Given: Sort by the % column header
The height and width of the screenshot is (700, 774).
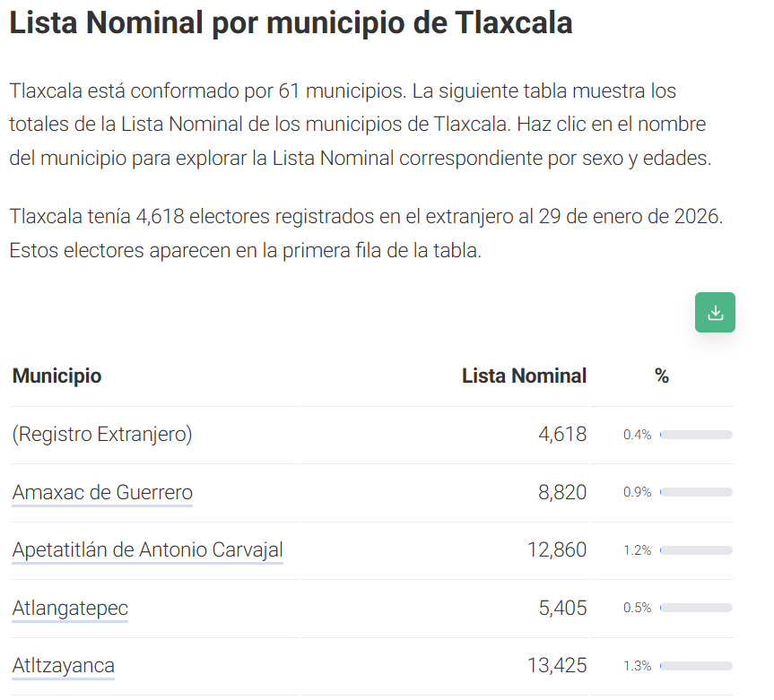Looking at the screenshot, I should 662,376.
